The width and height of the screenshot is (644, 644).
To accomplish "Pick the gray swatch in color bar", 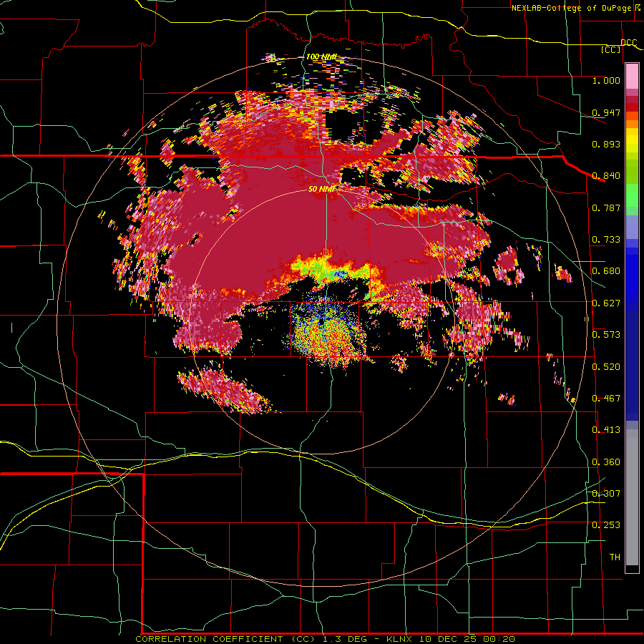I will [632, 497].
